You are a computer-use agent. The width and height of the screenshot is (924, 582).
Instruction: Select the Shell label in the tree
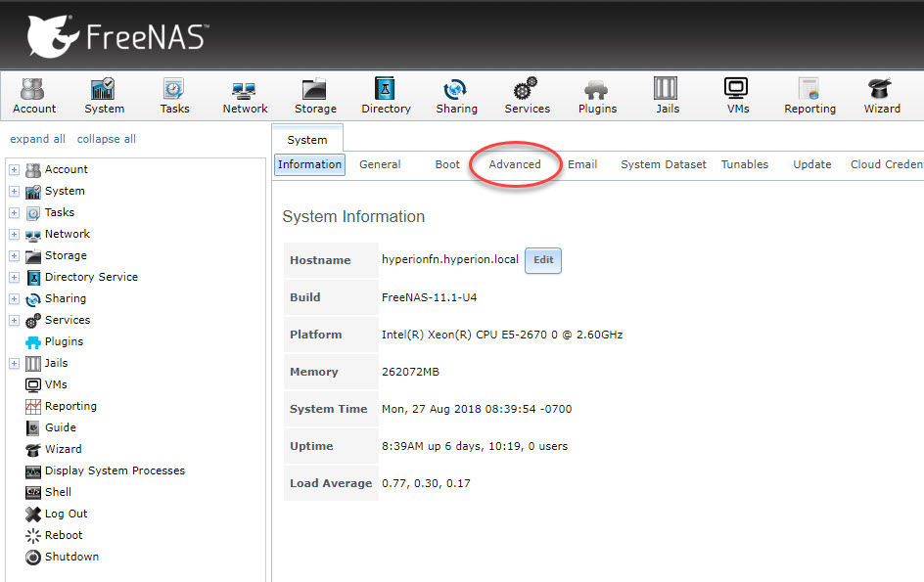tap(58, 492)
